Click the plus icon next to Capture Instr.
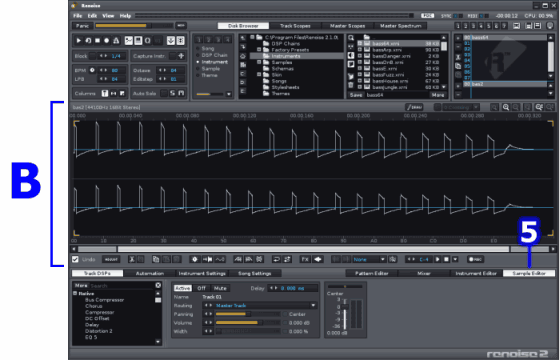560x360 pixels. click(181, 56)
